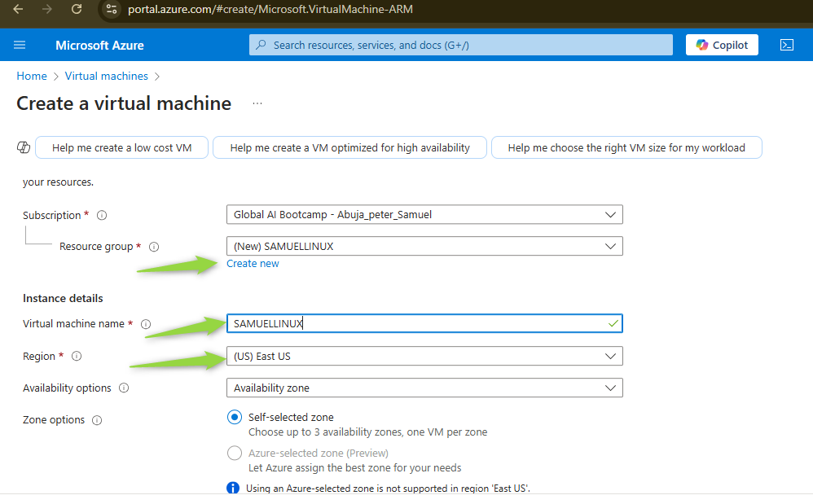813x504 pixels.
Task: Click Create new resource group link
Action: click(x=253, y=264)
